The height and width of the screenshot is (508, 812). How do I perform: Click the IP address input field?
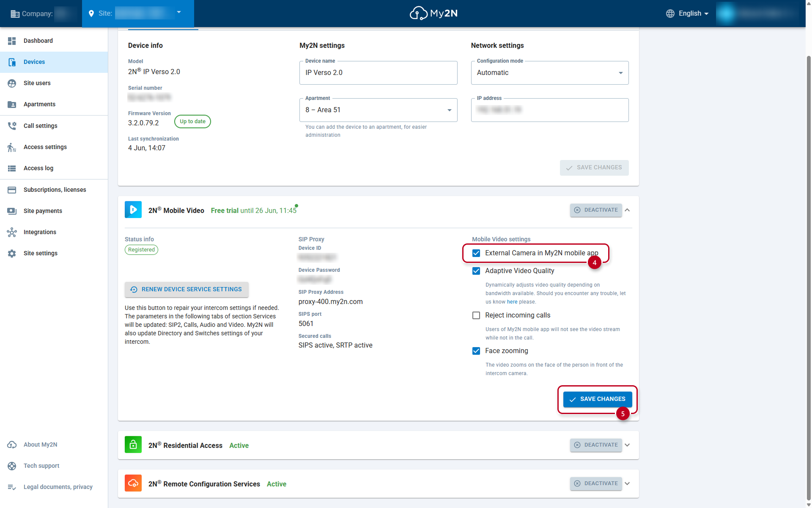pyautogui.click(x=550, y=110)
